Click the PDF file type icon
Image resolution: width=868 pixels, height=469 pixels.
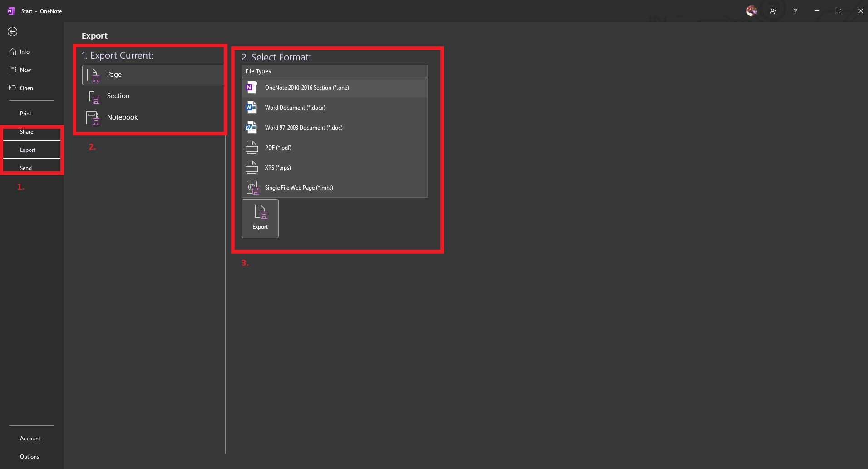tap(252, 147)
